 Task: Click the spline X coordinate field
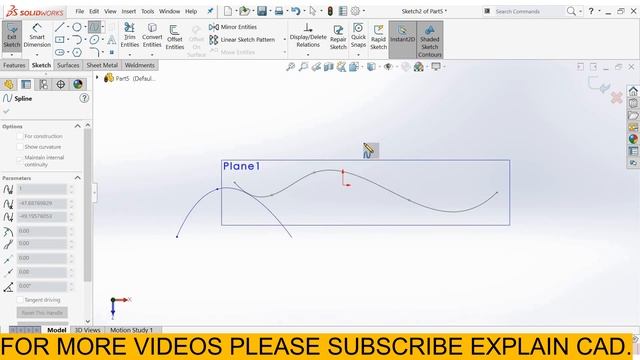click(x=42, y=203)
